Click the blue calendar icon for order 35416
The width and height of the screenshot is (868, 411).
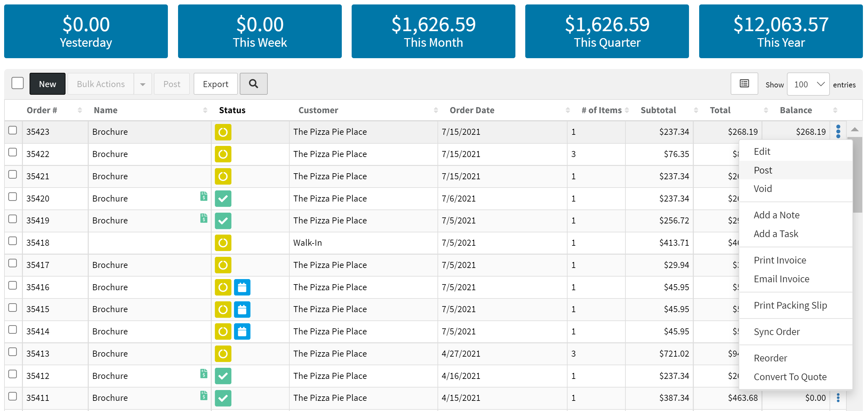coord(242,287)
